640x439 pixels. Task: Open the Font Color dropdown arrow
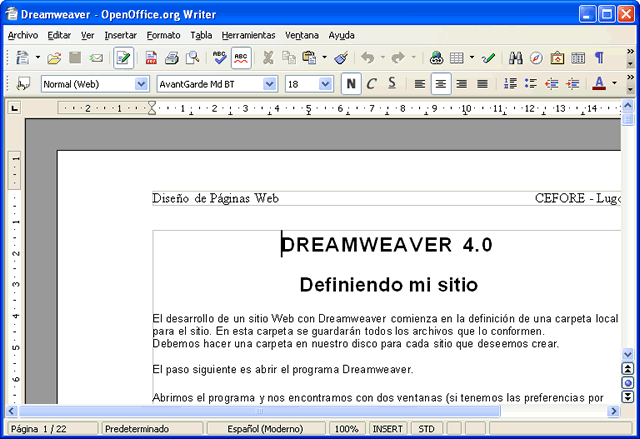(x=614, y=83)
